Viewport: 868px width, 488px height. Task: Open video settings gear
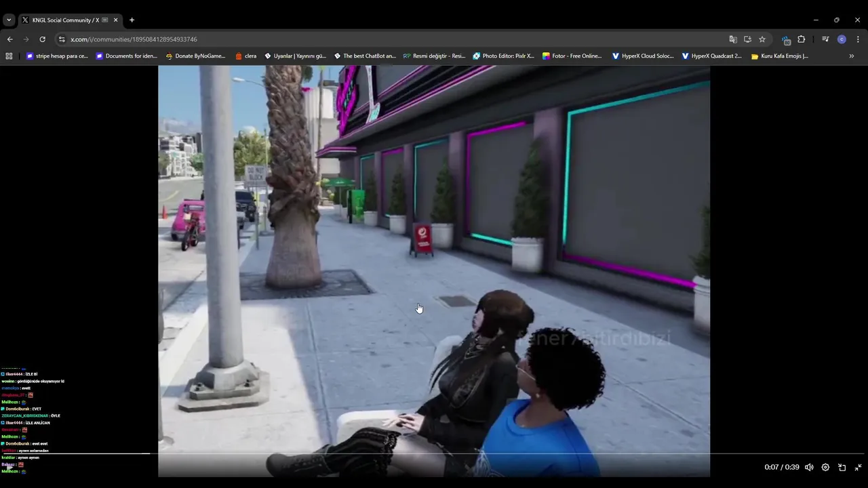click(825, 467)
